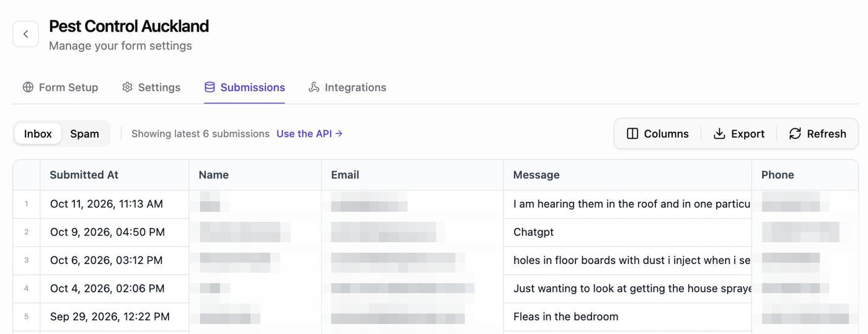868x334 pixels.
Task: Select the Submissions tab
Action: [245, 88]
